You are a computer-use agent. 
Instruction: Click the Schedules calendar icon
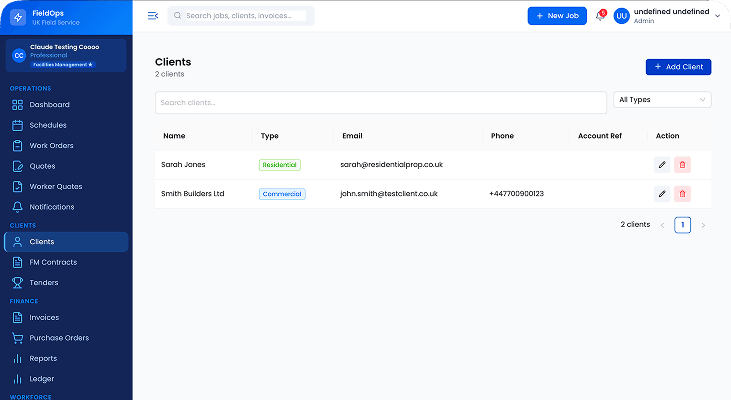pos(17,125)
